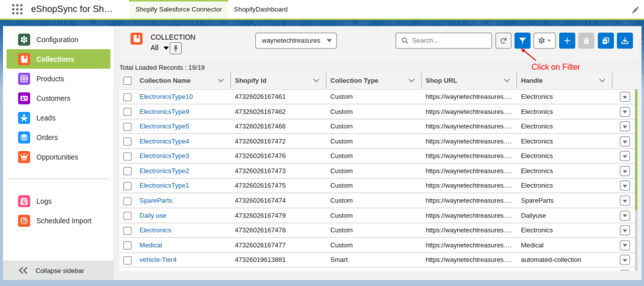Click the download import button
The image size is (644, 286).
(x=625, y=41)
